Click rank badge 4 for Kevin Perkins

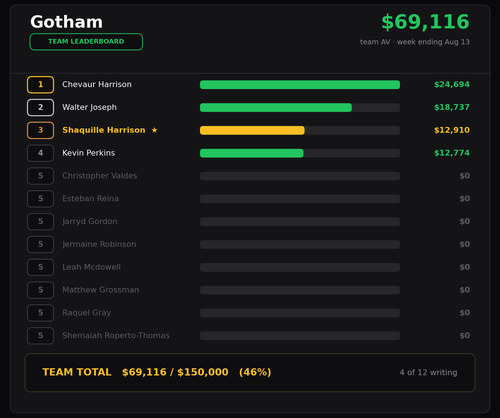pos(40,153)
